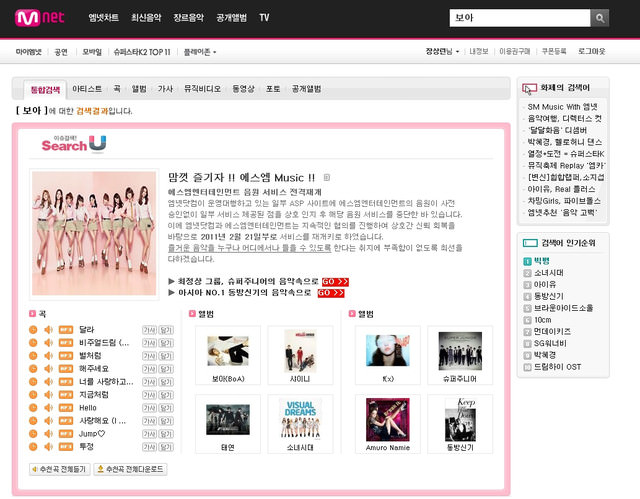640x499 pixels.
Task: Open 엠넷차트 in top menu
Action: click(103, 18)
